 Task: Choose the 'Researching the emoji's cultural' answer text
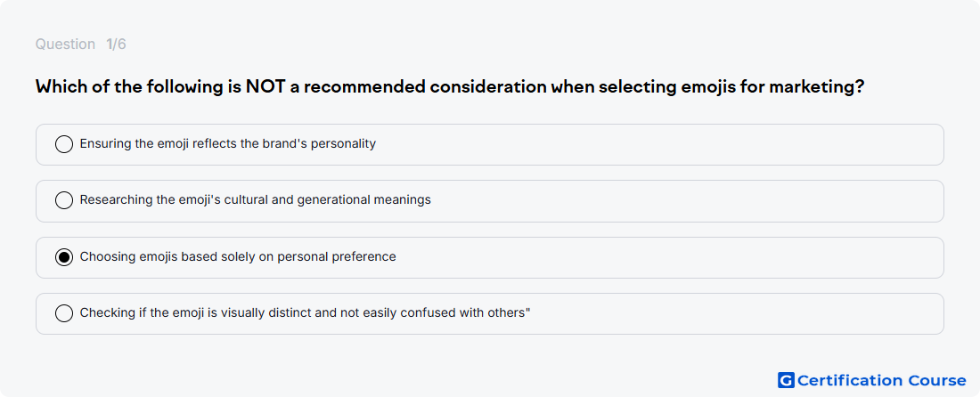coord(255,200)
